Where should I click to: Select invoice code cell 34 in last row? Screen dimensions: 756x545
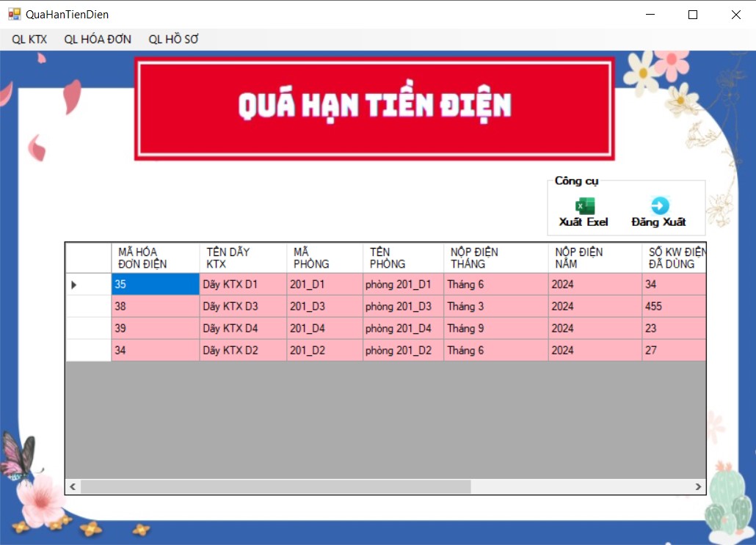click(x=156, y=351)
